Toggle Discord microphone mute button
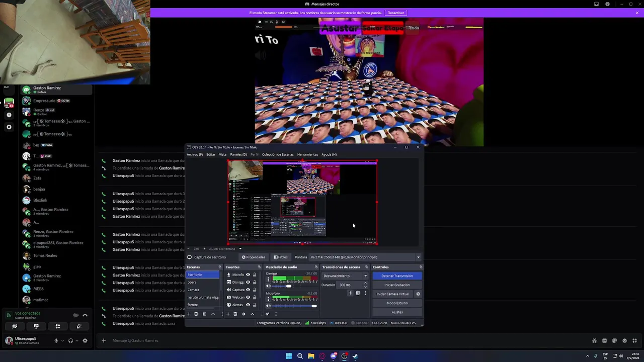The image size is (644, 362). pyautogui.click(x=56, y=340)
